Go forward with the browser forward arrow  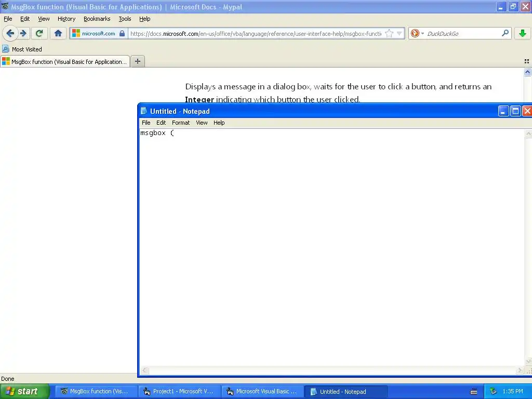tap(23, 33)
